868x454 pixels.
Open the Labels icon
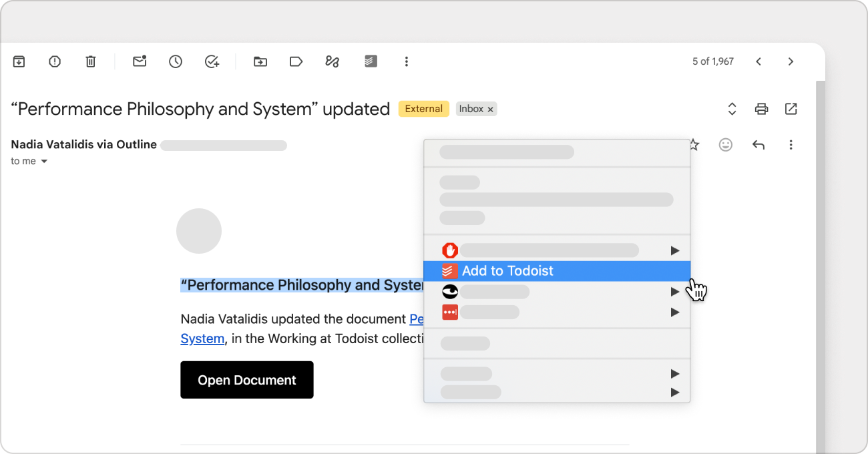[296, 61]
